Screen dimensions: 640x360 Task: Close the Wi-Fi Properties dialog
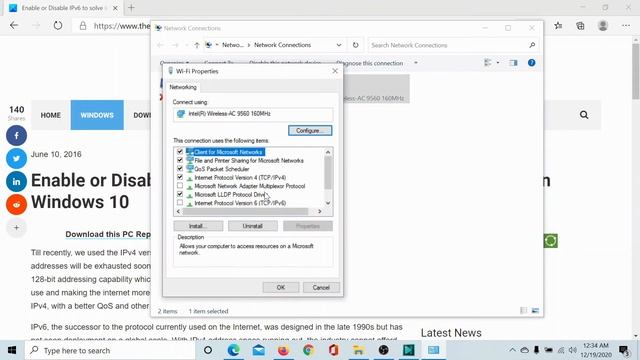335,71
